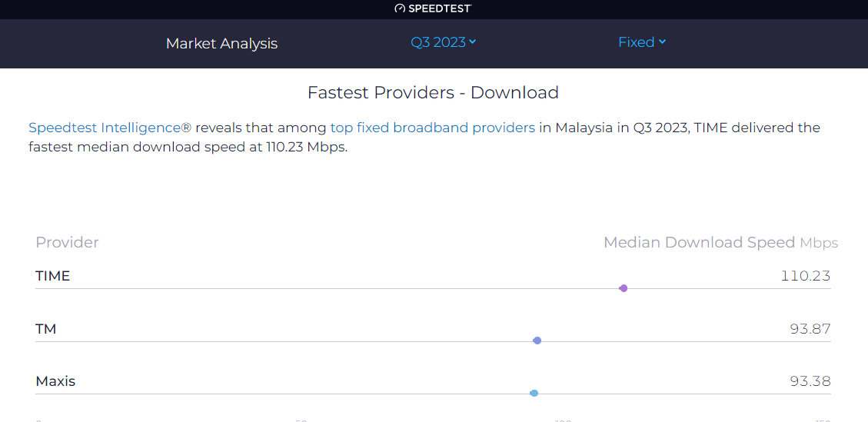Select the TIME provider row label
868x422 pixels.
(52, 276)
